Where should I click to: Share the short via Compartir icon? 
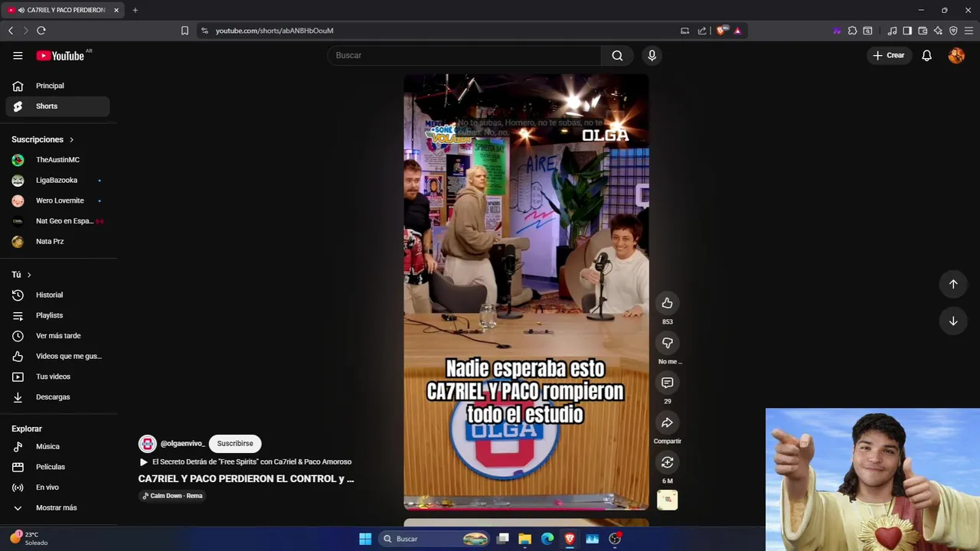(x=667, y=422)
